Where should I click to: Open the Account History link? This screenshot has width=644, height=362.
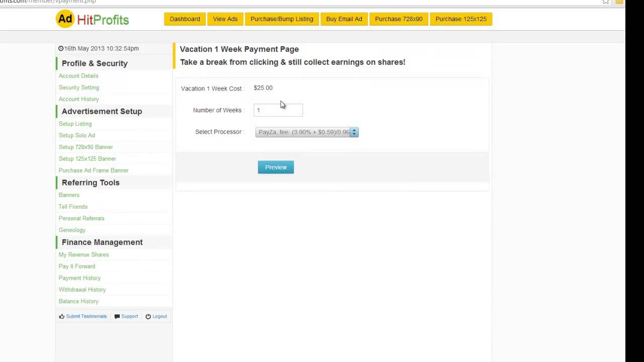[x=79, y=99]
